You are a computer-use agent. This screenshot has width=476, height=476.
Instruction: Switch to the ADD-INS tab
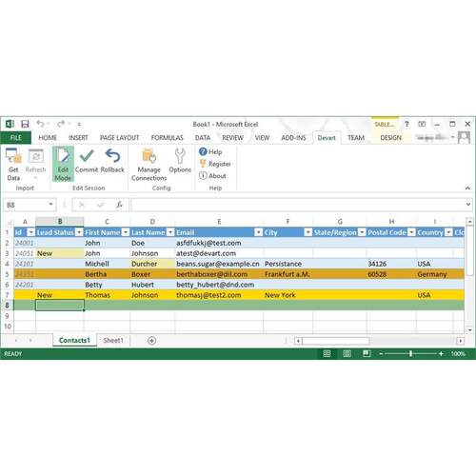click(293, 138)
